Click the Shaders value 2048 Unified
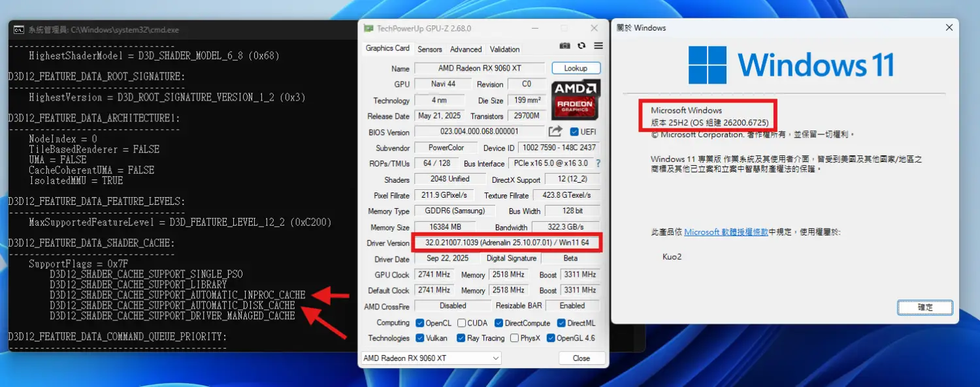Viewport: 980px width, 387px height. 449,179
